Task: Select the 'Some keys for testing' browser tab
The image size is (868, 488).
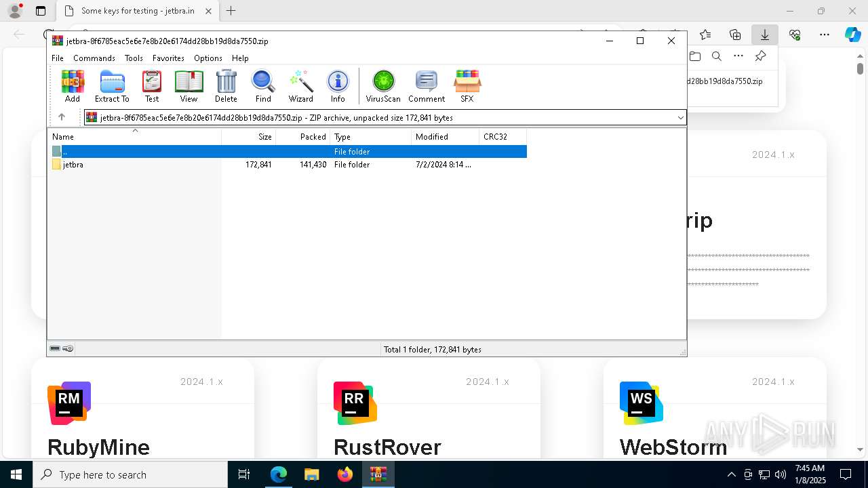Action: [x=138, y=11]
